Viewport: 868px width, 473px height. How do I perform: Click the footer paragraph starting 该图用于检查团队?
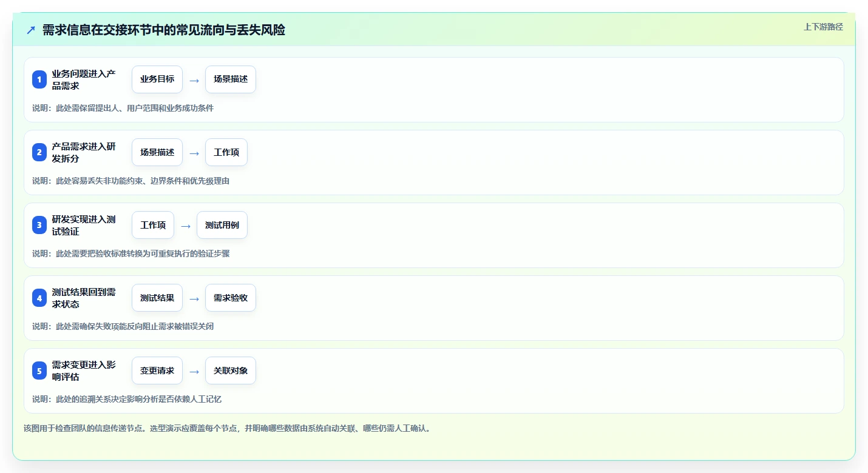[228, 428]
